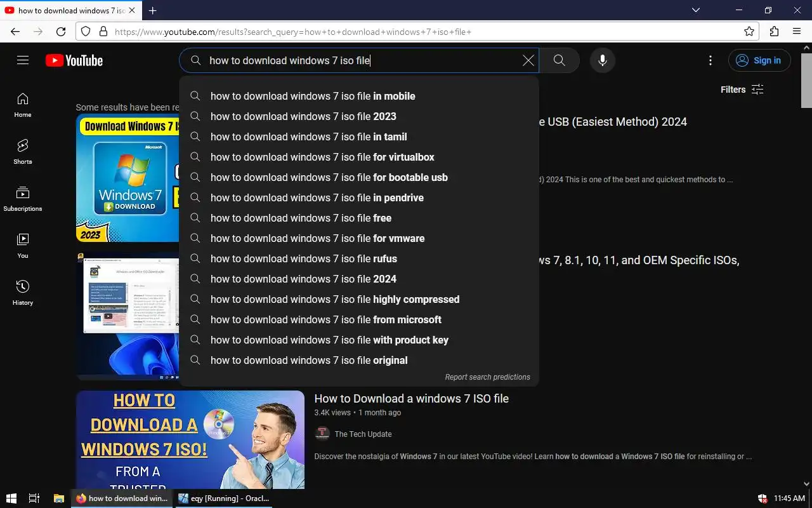Open the three-dot settings menu
812x508 pixels.
point(710,60)
